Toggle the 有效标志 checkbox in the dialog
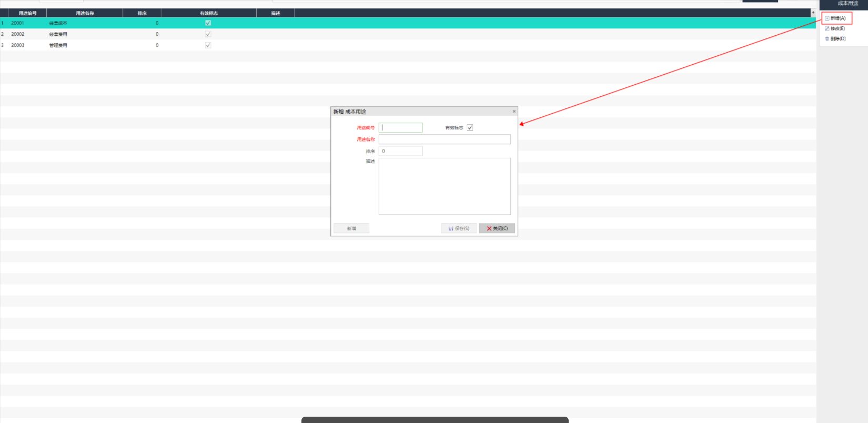Image resolution: width=868 pixels, height=423 pixels. (x=470, y=128)
